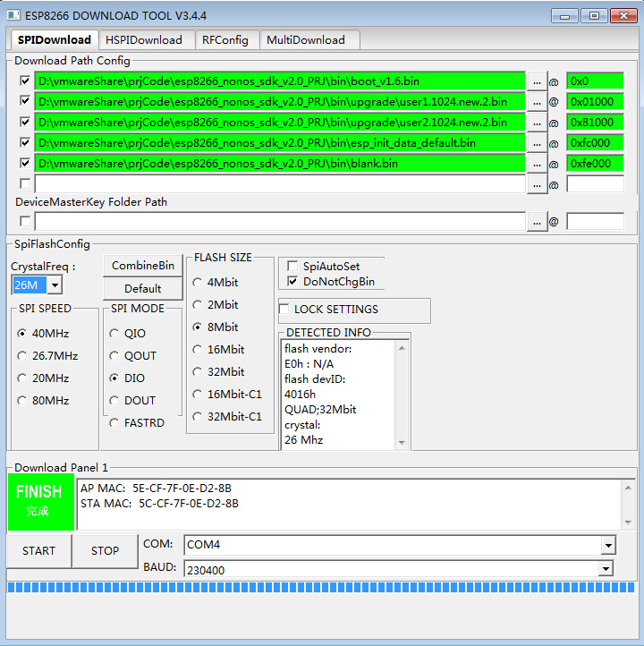Click the CombineBin button

coord(143,266)
